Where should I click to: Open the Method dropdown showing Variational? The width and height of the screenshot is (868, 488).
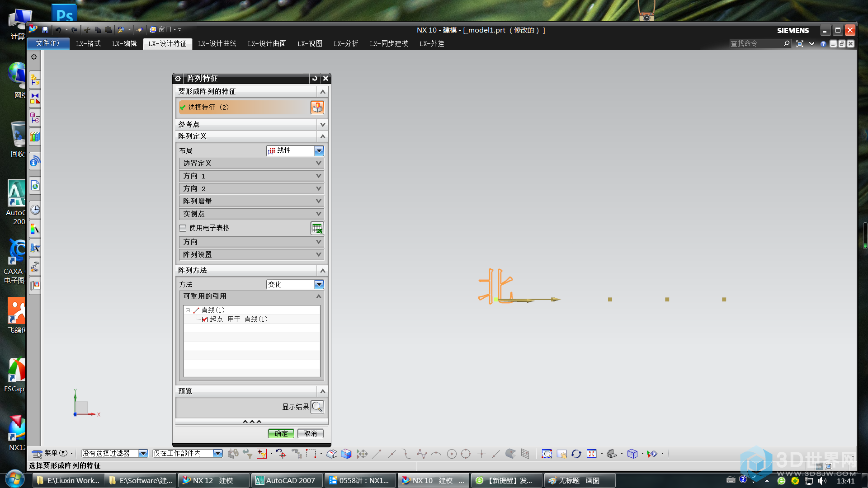pyautogui.click(x=295, y=284)
